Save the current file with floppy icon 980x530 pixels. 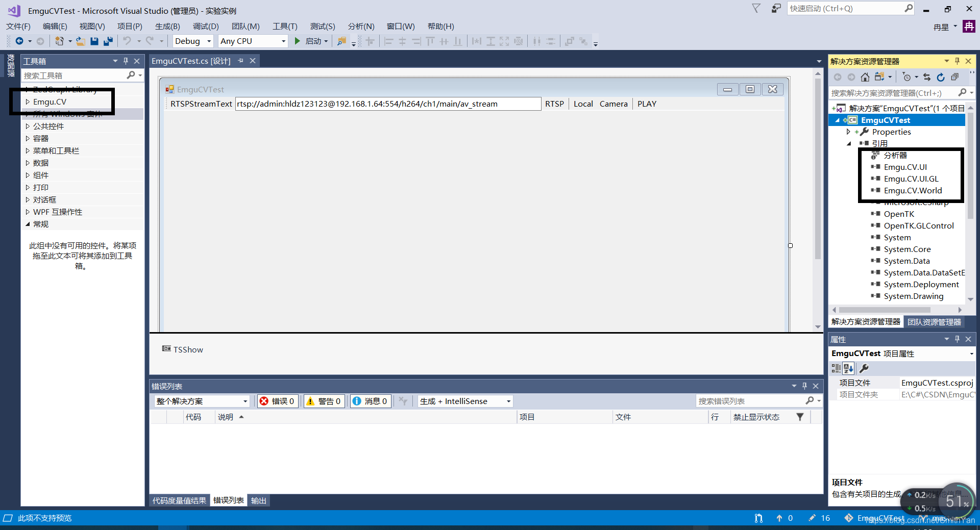(94, 41)
